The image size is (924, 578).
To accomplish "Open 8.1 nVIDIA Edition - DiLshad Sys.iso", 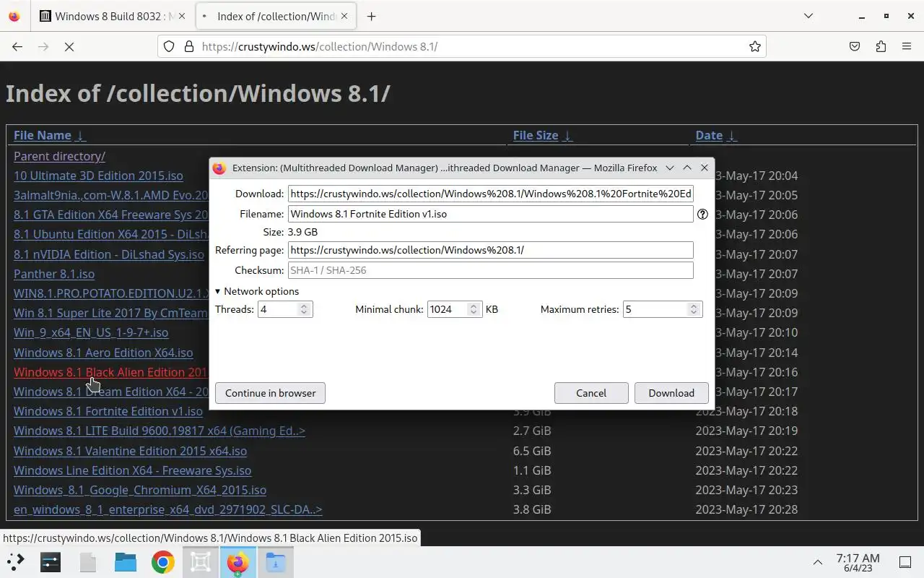I will pos(108,254).
